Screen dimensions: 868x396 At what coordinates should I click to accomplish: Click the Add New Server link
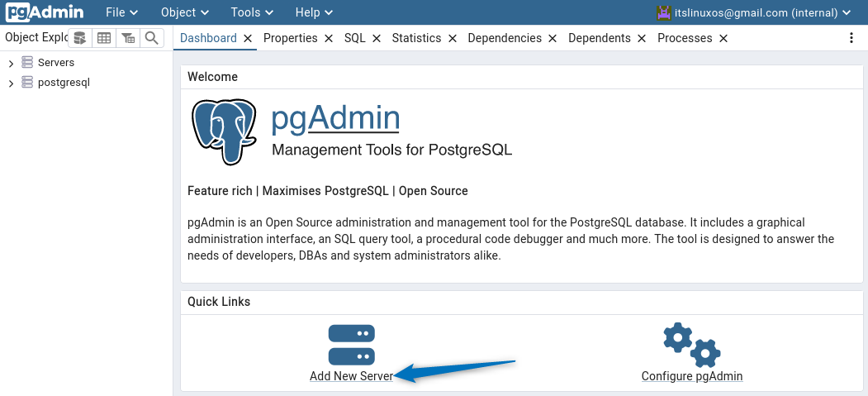click(351, 376)
